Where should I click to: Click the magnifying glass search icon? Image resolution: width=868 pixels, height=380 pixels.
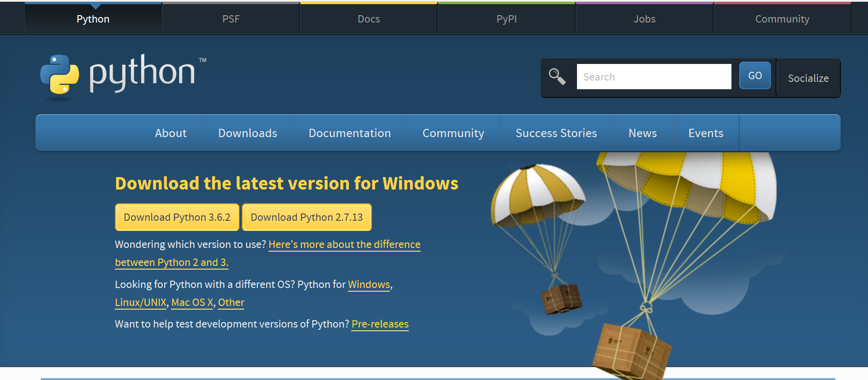(557, 76)
